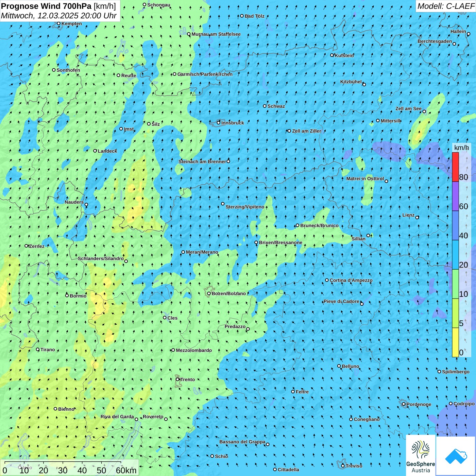Click the Pordenone label

tap(419, 404)
